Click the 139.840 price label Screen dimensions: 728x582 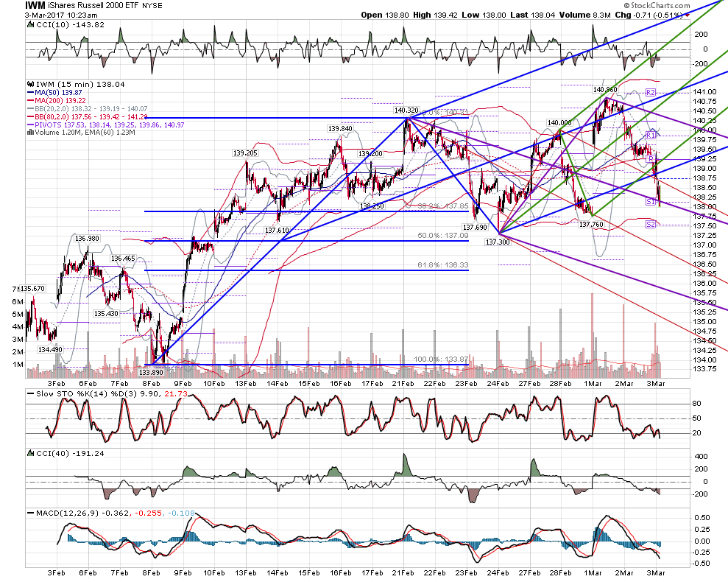340,129
